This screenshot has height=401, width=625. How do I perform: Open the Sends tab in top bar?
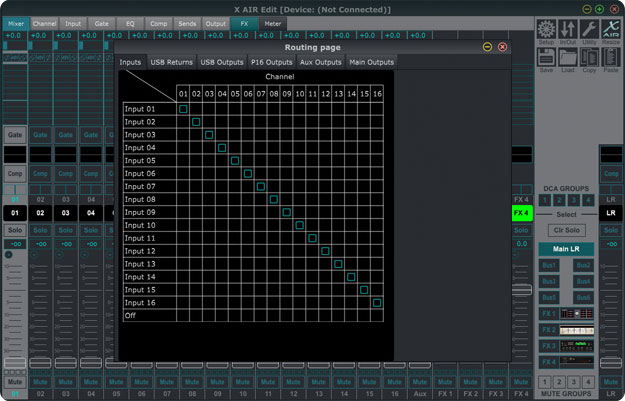point(187,24)
